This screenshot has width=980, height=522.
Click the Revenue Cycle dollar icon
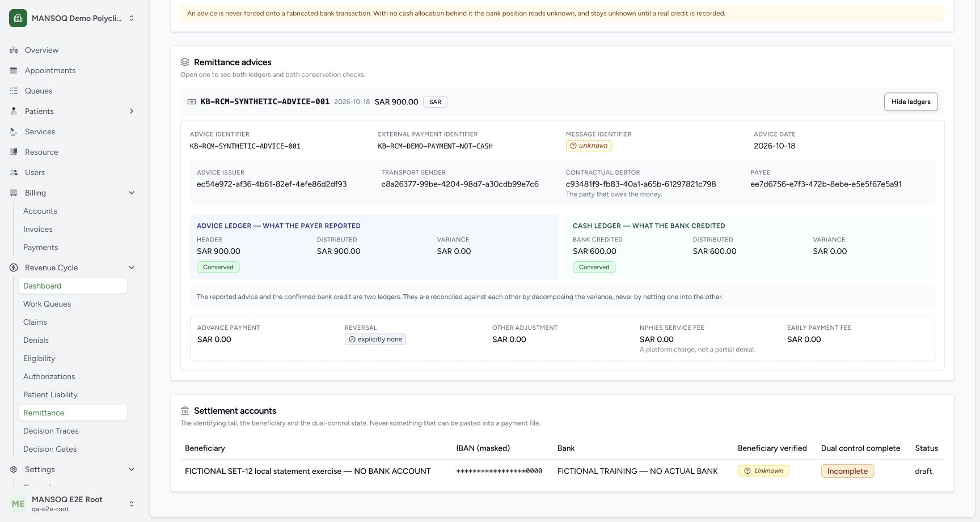tap(14, 268)
